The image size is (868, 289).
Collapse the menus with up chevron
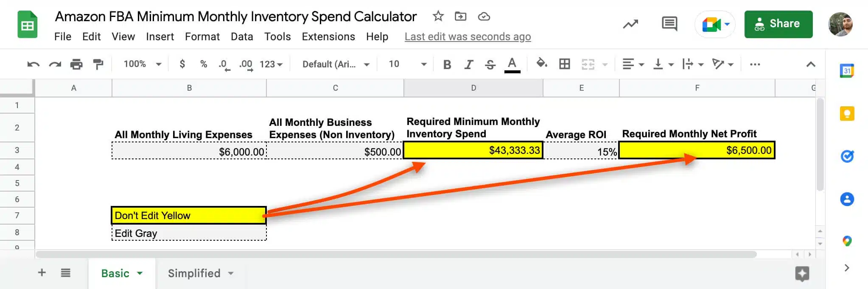point(811,64)
